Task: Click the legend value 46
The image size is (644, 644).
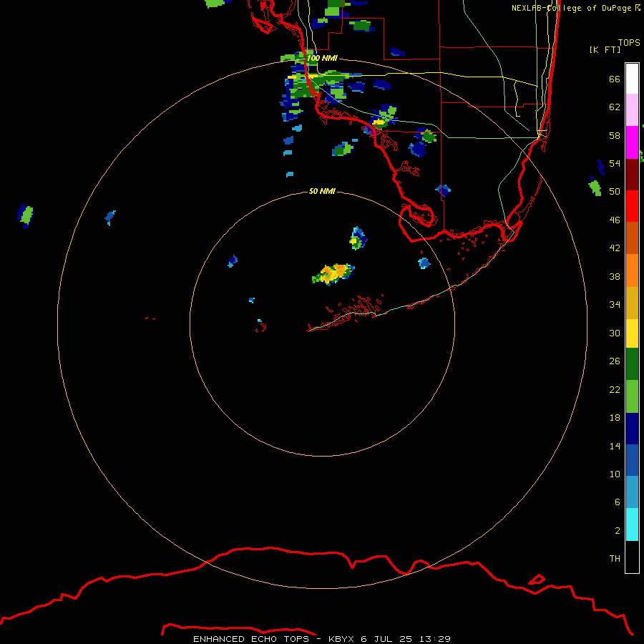Action: click(615, 220)
